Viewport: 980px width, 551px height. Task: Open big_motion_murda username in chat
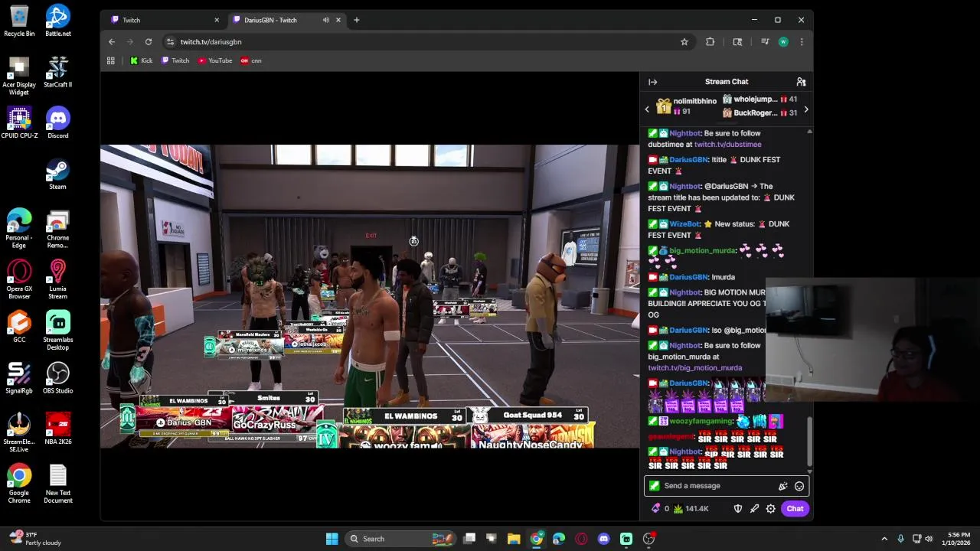[702, 251]
